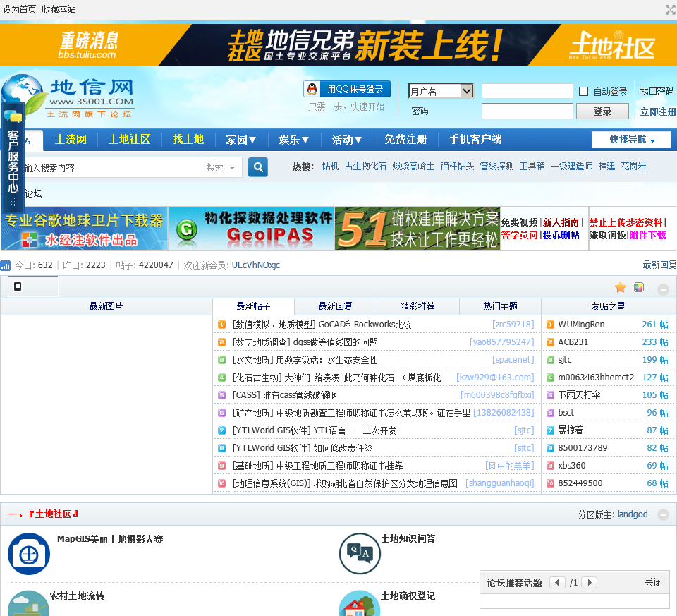This screenshot has height=616, width=677.
Task: Click the 附件下载 link
Action: pos(647,235)
